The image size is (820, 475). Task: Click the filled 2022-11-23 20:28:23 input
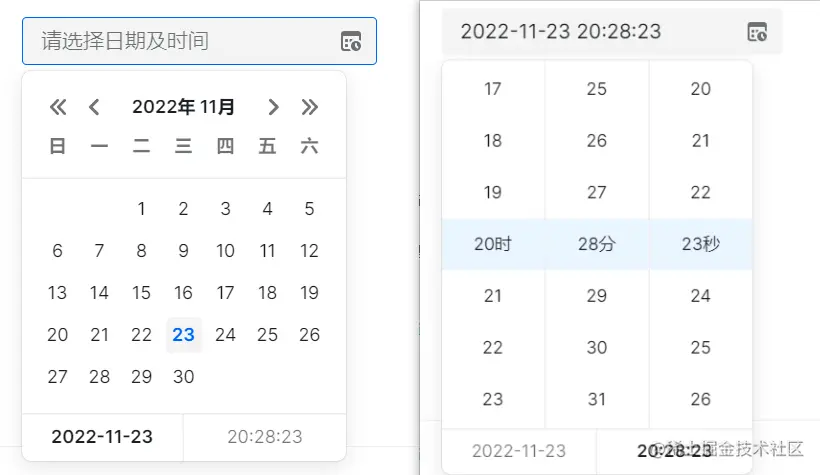[590, 31]
